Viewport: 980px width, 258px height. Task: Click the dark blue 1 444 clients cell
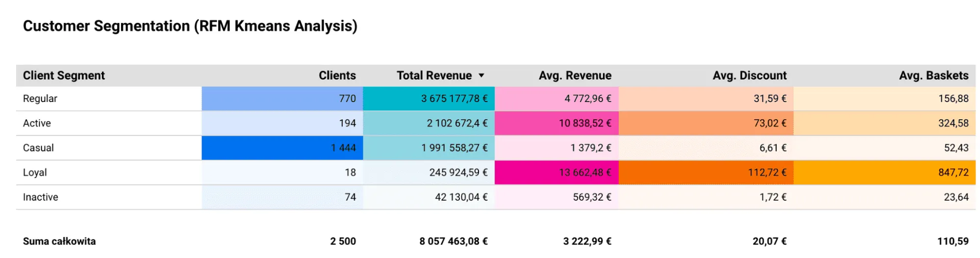[282, 148]
